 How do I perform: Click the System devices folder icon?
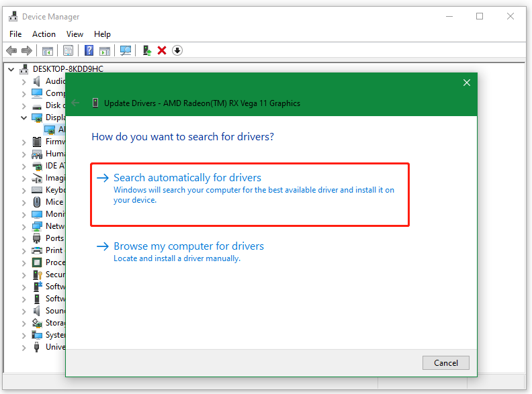pyautogui.click(x=37, y=335)
